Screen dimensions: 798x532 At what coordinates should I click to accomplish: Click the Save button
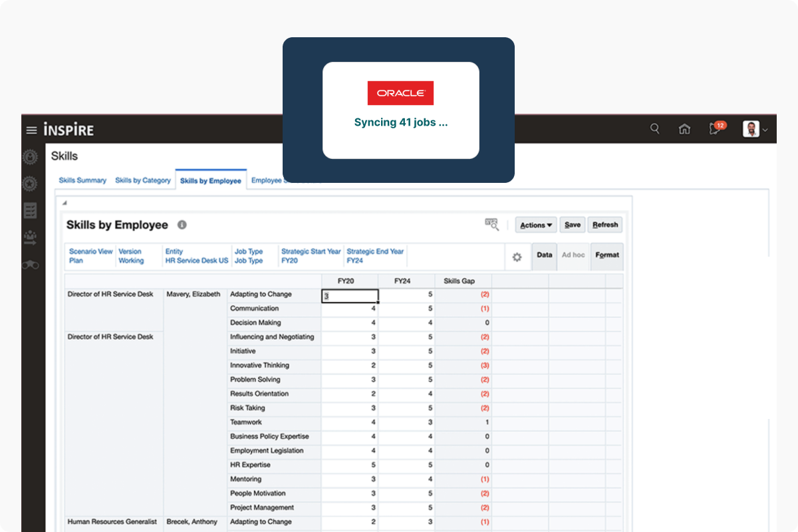pos(573,225)
